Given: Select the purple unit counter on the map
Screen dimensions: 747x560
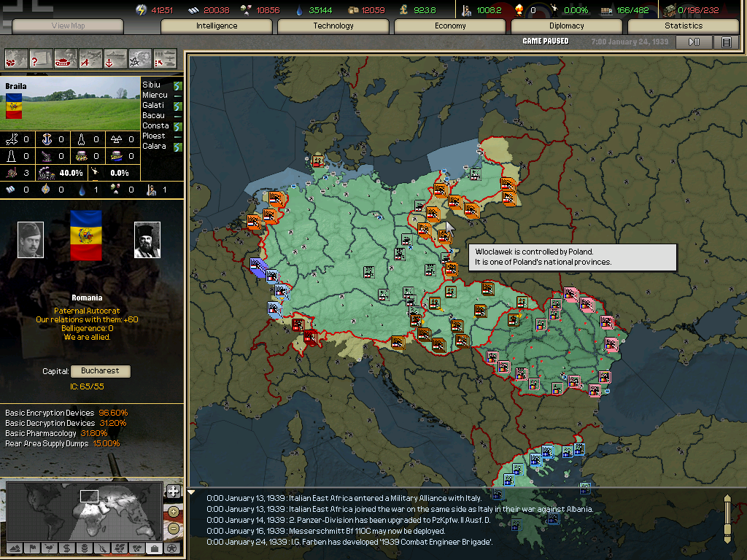Looking at the screenshot, I should tap(258, 268).
